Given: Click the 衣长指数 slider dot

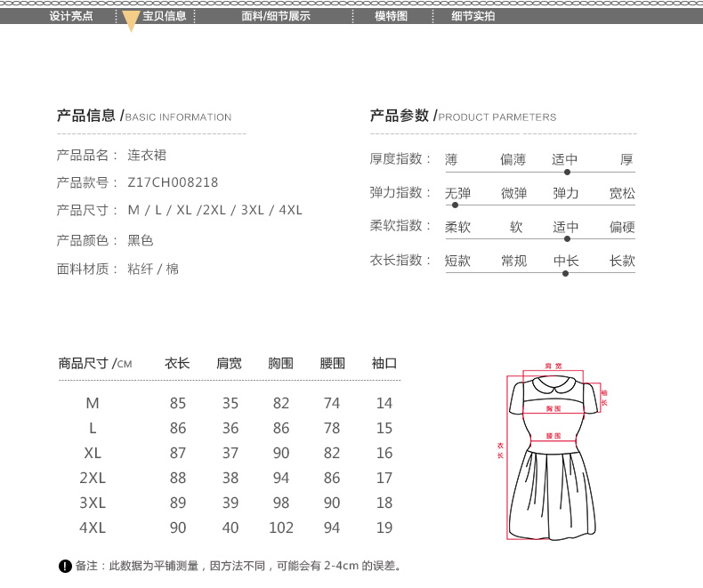Looking at the screenshot, I should pyautogui.click(x=565, y=273).
